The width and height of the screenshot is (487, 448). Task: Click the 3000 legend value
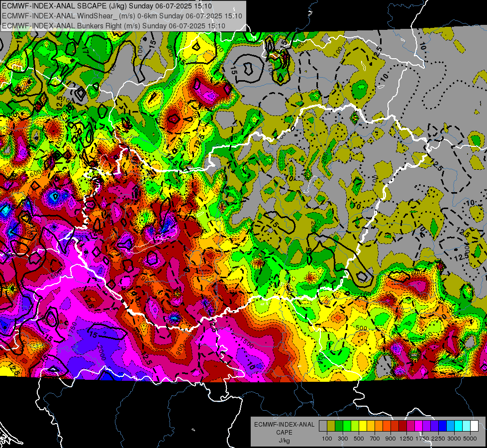tap(455, 439)
